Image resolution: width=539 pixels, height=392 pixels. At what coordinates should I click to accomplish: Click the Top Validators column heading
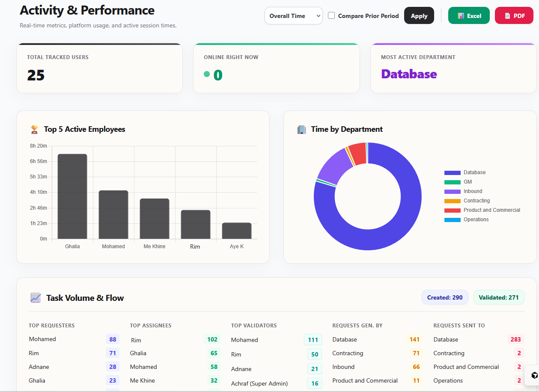coord(254,326)
